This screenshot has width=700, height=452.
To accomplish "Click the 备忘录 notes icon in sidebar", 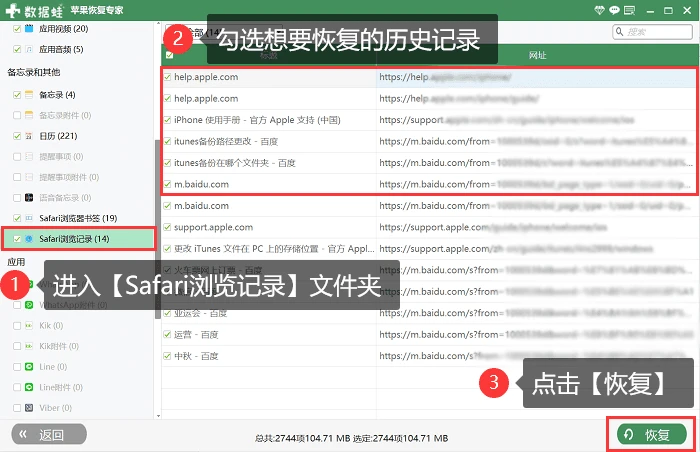I will (x=29, y=95).
